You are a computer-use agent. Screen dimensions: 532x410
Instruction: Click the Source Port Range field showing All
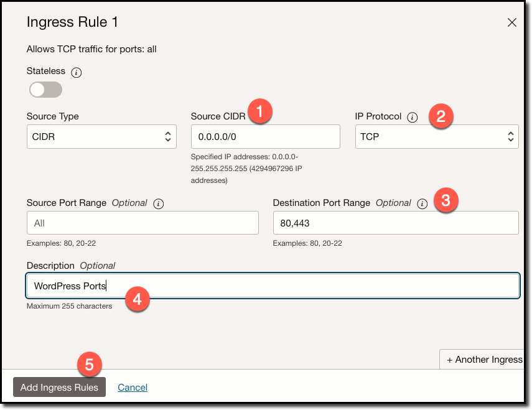(142, 222)
